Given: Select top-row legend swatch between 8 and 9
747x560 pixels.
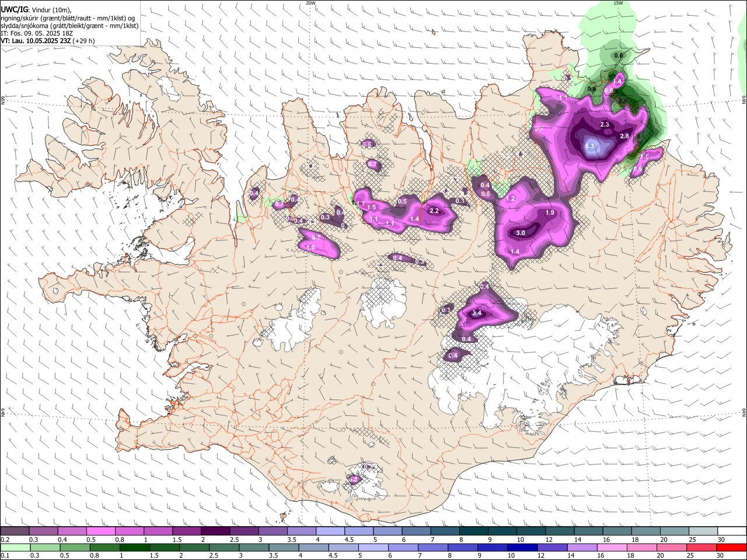Looking at the screenshot, I should (473, 531).
